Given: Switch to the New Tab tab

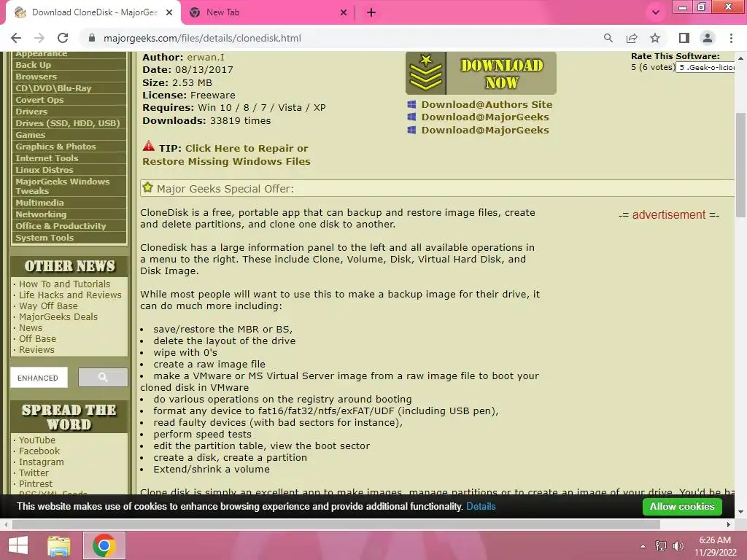Looking at the screenshot, I should (268, 12).
